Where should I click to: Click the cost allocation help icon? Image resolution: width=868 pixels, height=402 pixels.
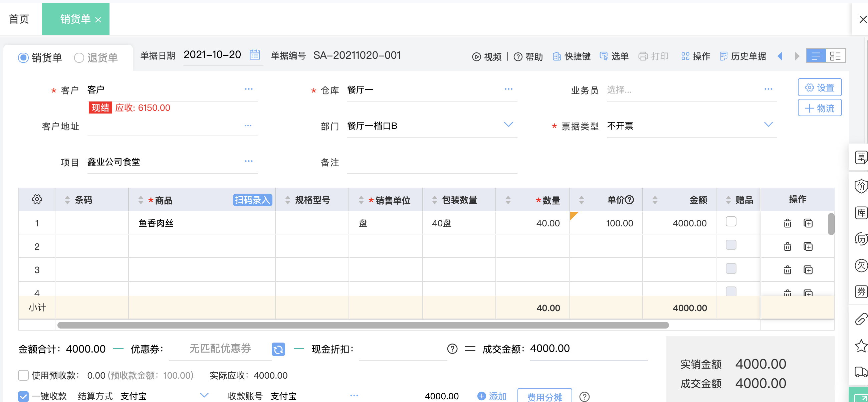584,397
